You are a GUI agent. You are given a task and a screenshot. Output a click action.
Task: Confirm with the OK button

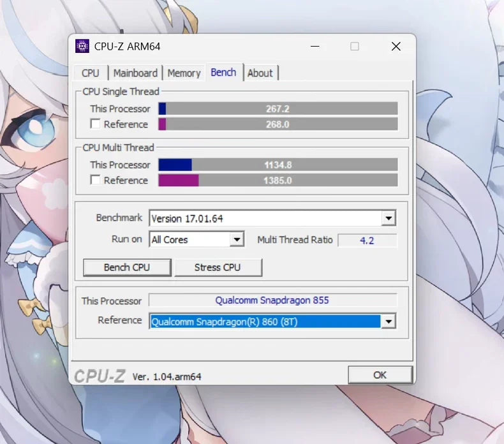[380, 374]
